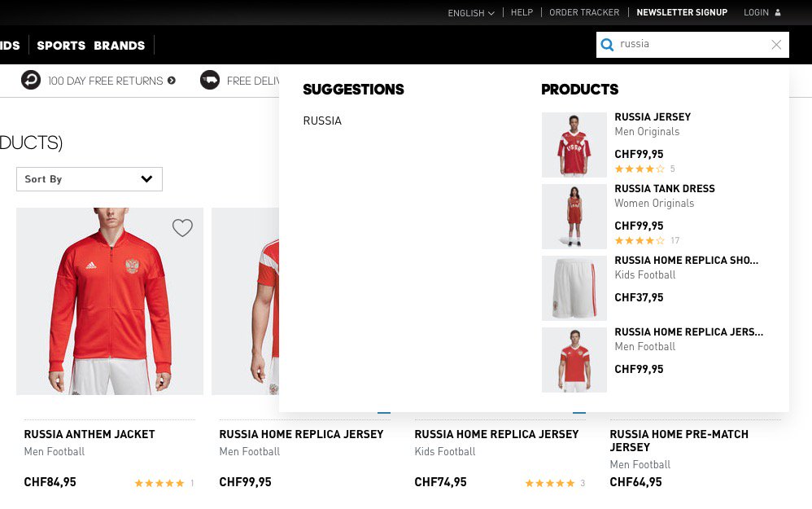Click the login user icon
This screenshot has height=509, width=812.
778,12
